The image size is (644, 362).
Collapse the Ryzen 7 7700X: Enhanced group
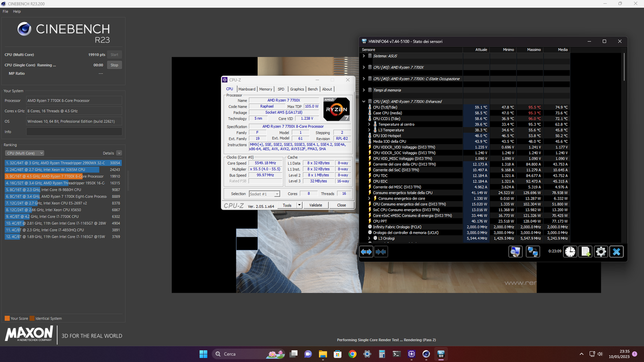(364, 102)
